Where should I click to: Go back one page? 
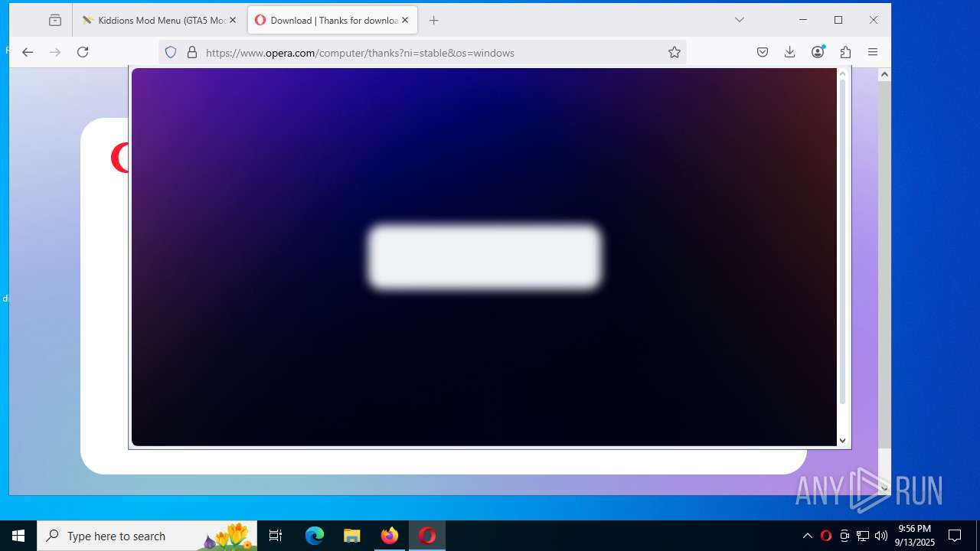point(28,52)
